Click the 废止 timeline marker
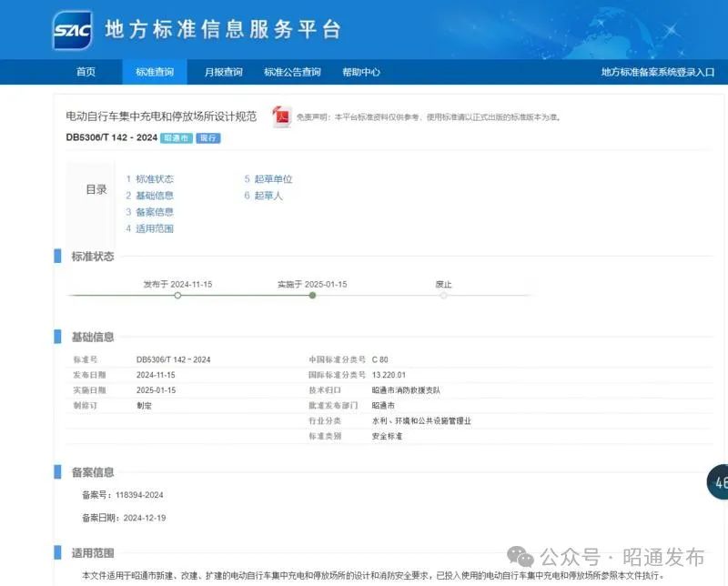728x586 pixels. (x=443, y=296)
